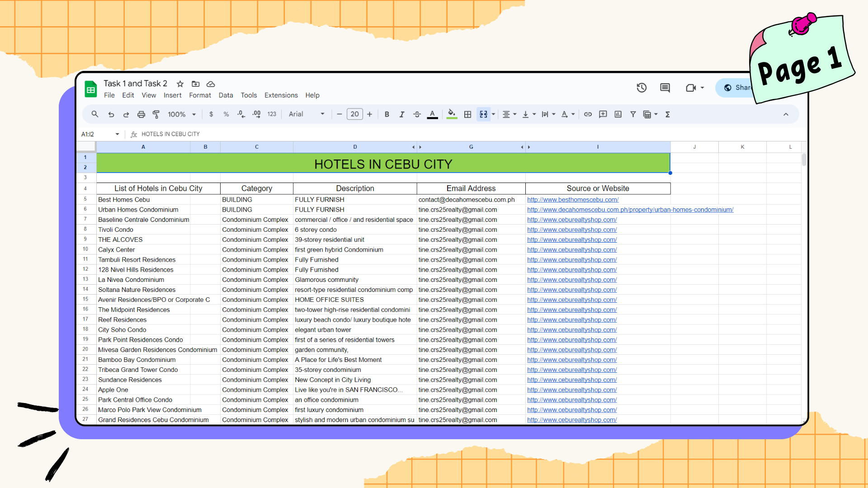Open version history clock icon
This screenshot has height=488, width=868.
coord(642,88)
